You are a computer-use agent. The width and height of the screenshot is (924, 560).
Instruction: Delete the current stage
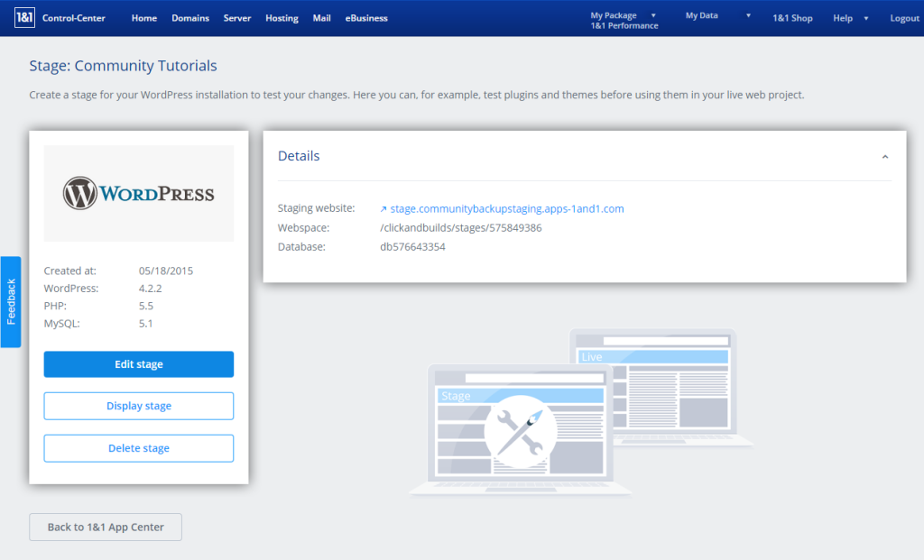click(138, 448)
